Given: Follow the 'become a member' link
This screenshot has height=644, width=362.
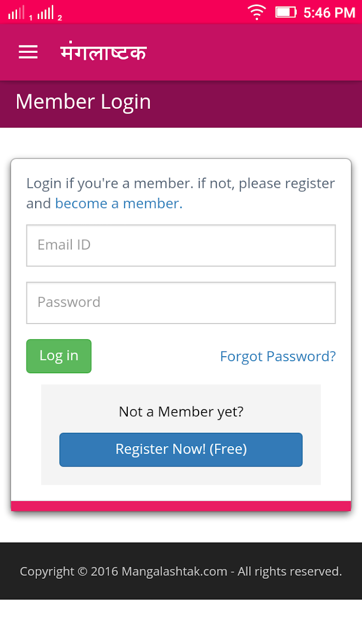Looking at the screenshot, I should tap(119, 203).
